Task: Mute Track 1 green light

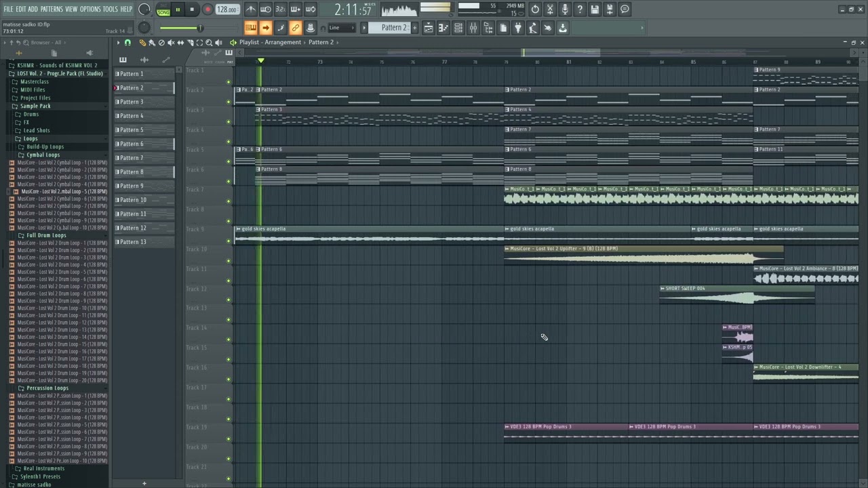Action: 229,82
